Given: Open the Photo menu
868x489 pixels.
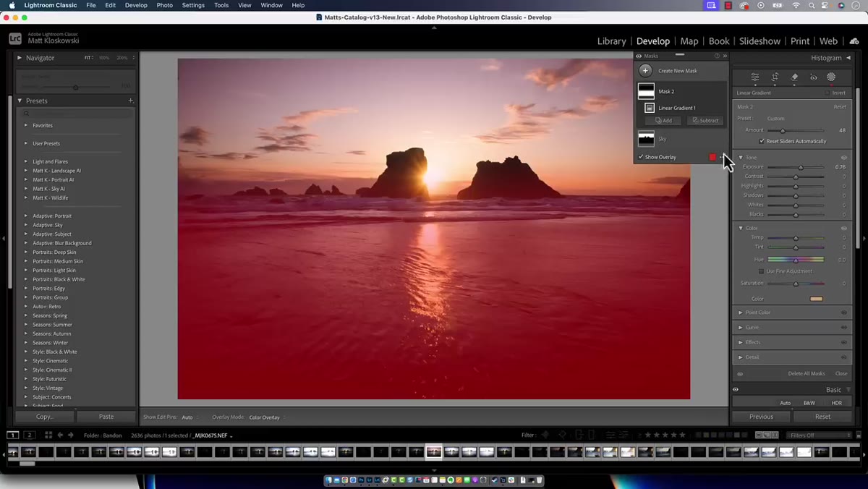Looking at the screenshot, I should (x=165, y=5).
